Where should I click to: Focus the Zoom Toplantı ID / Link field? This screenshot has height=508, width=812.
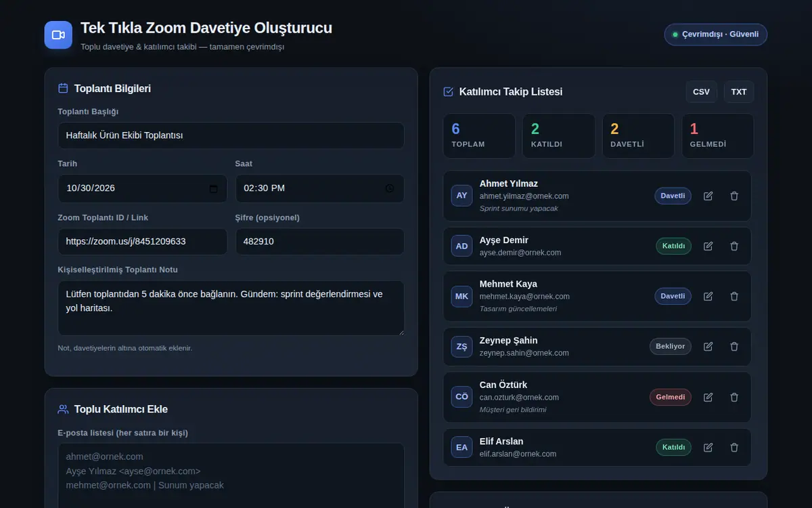[143, 241]
